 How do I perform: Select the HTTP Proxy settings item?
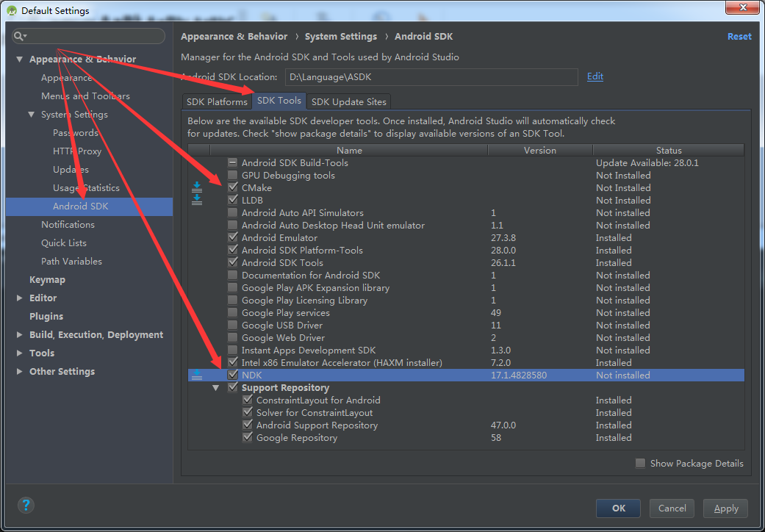[x=77, y=151]
